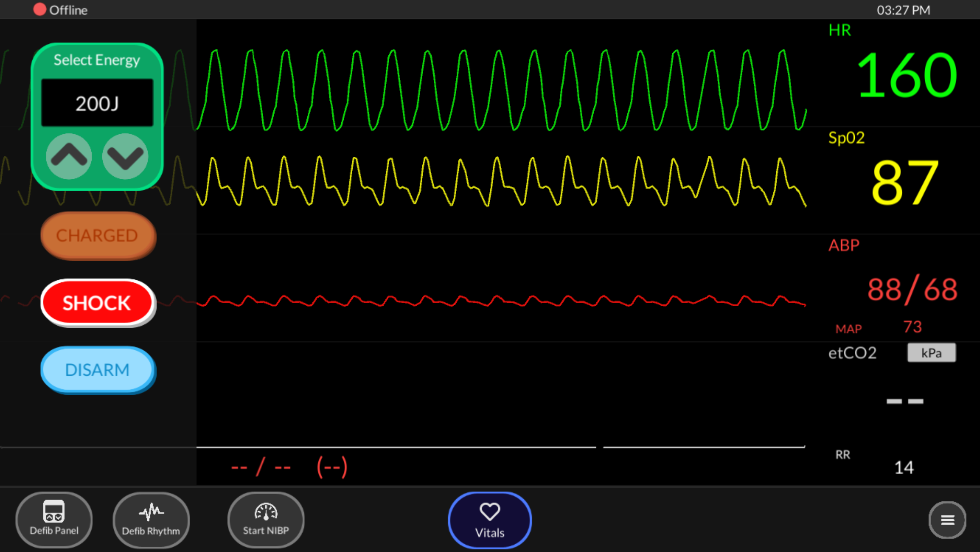Click the etCO2 label
The image size is (980, 552).
click(x=852, y=353)
